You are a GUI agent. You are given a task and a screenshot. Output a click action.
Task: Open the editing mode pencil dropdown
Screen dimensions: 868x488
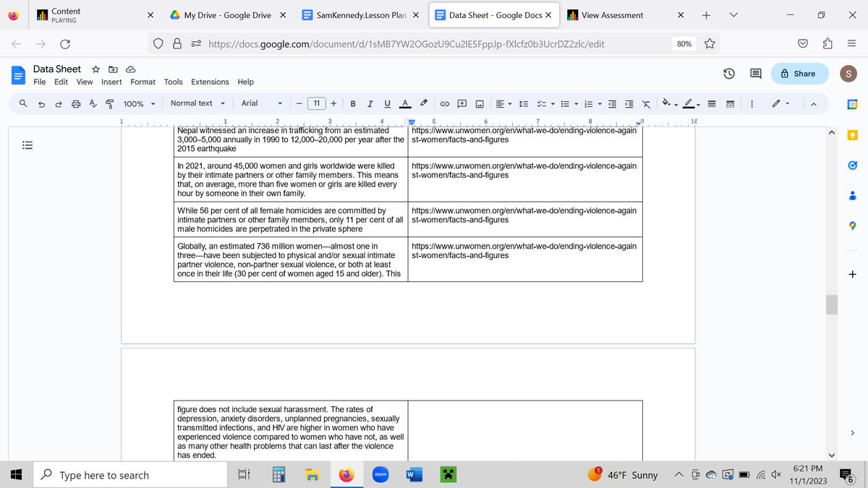[780, 103]
